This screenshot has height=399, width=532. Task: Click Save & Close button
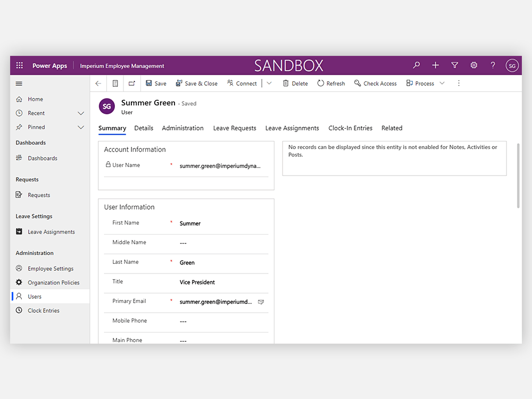[196, 84]
